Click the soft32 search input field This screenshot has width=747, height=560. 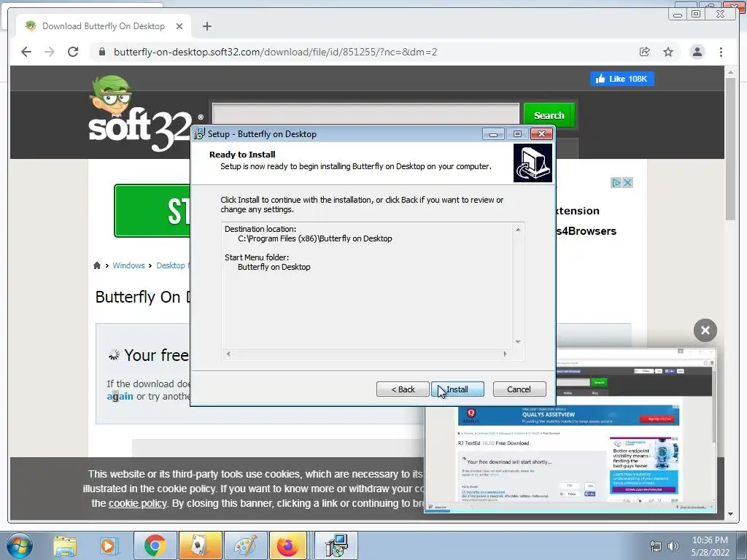pyautogui.click(x=366, y=115)
